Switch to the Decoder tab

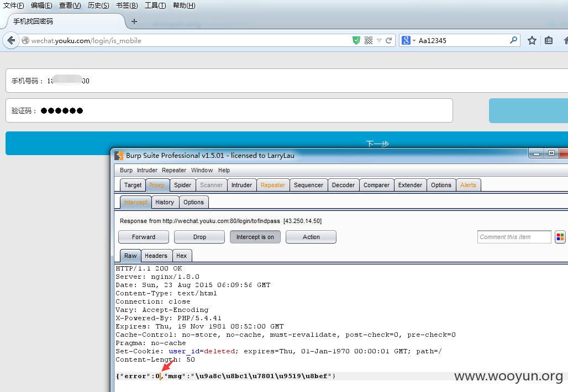(x=344, y=185)
